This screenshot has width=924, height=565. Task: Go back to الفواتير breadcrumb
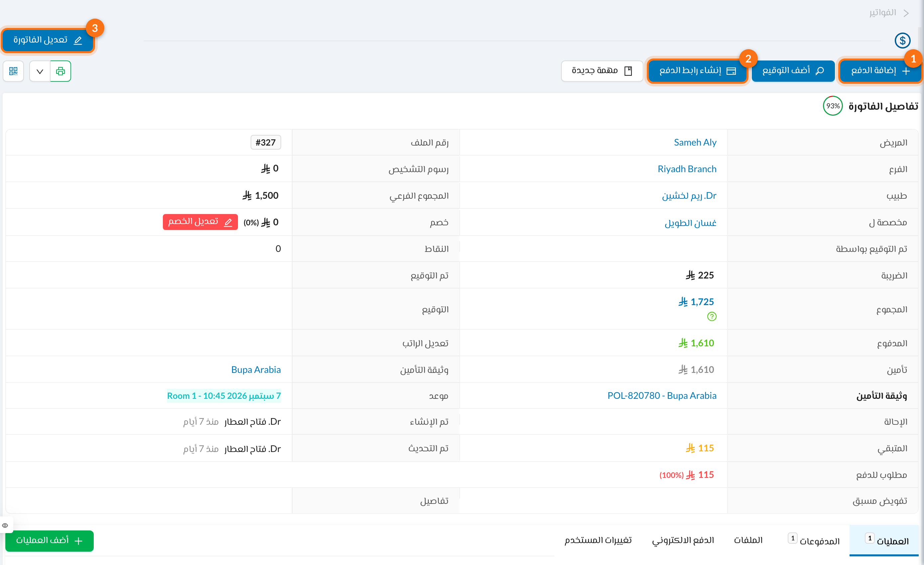pyautogui.click(x=882, y=13)
